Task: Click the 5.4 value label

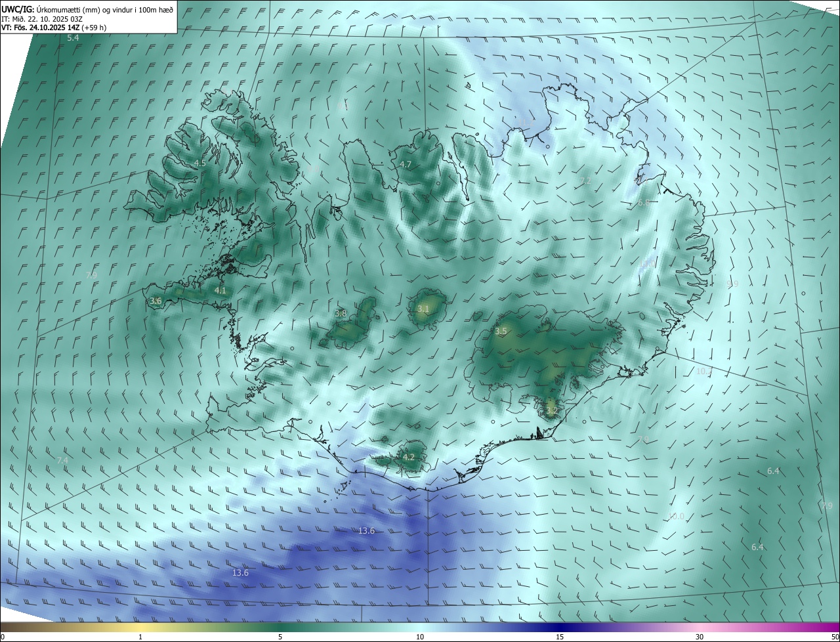Action: tap(73, 38)
